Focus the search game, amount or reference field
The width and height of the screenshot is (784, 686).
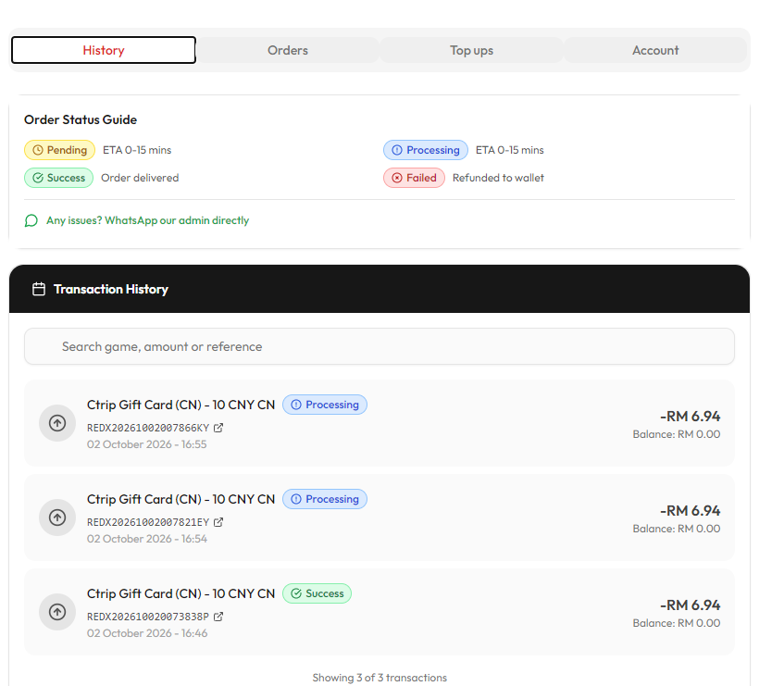pyautogui.click(x=380, y=346)
